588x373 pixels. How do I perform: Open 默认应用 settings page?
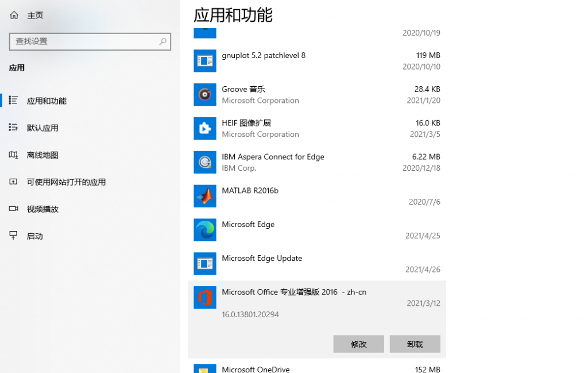(x=42, y=128)
